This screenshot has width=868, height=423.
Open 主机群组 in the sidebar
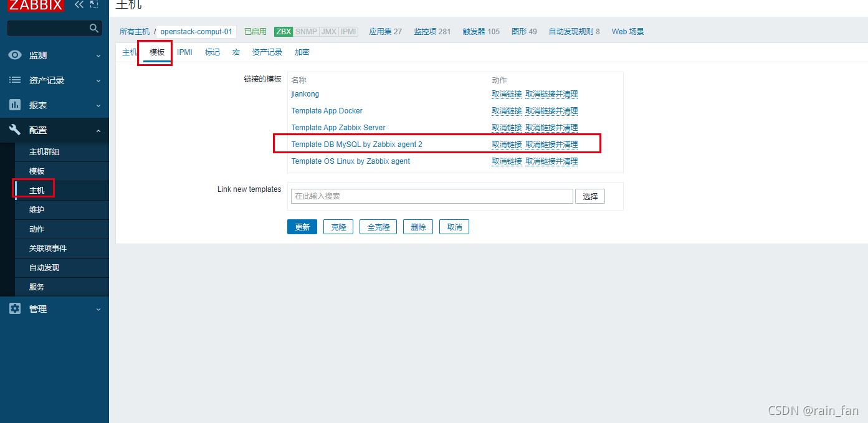click(44, 152)
